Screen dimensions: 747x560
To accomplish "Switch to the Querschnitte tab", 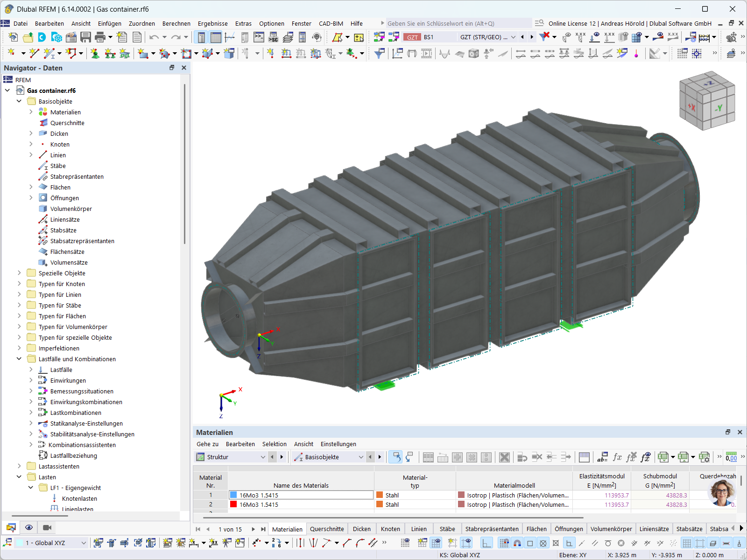I will [x=327, y=529].
